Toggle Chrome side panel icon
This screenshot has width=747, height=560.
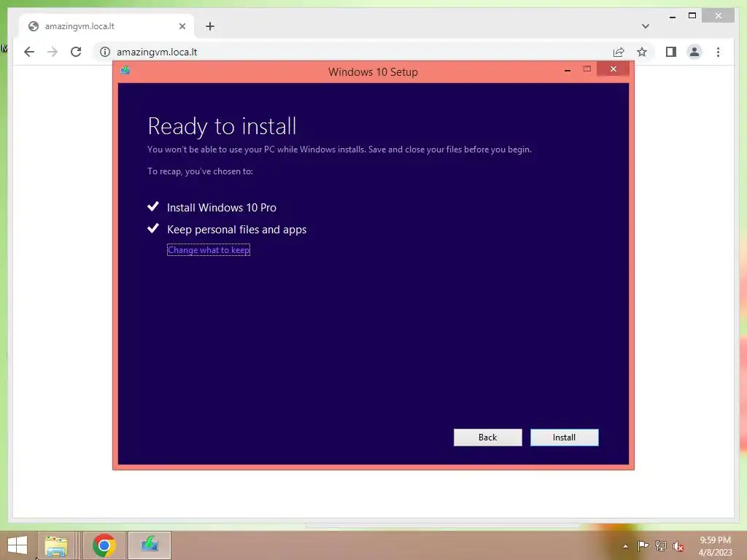tap(671, 52)
